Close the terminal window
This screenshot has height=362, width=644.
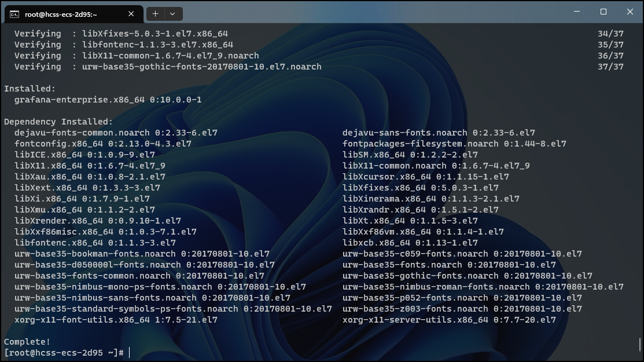pyautogui.click(x=630, y=12)
